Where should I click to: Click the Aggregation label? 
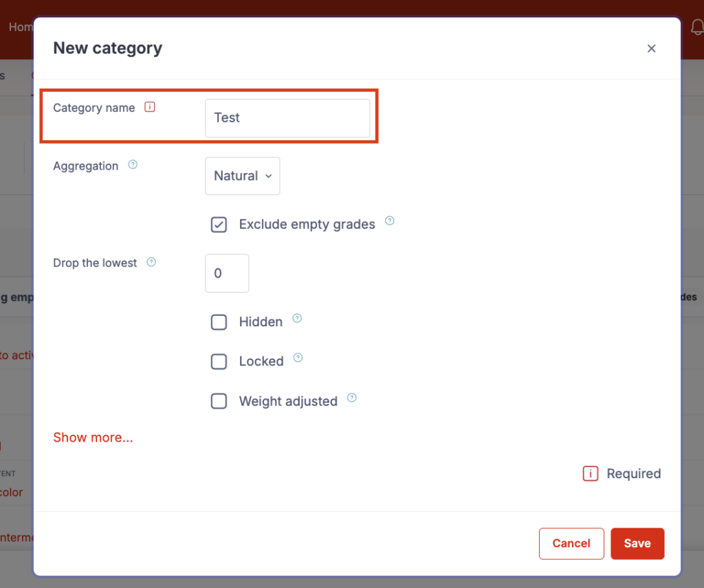point(86,166)
